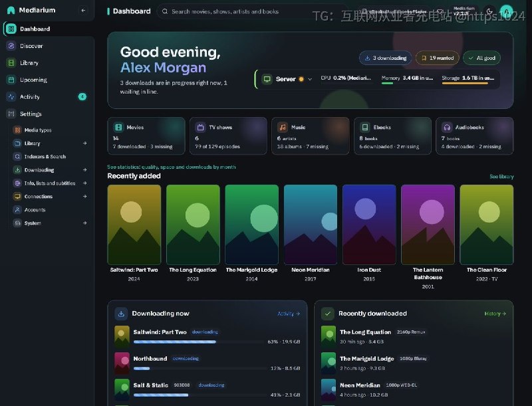
Task: Expand Downloading settings arrow
Action: [x=85, y=170]
